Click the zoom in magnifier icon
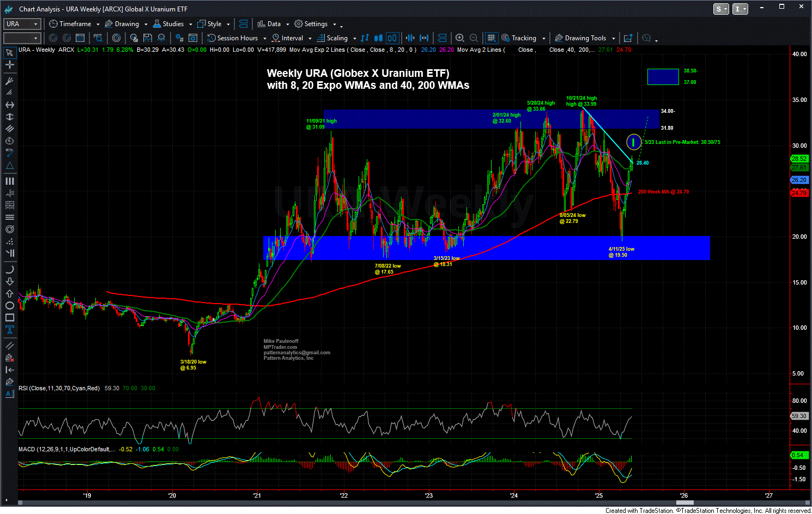Image resolution: width=812 pixels, height=514 pixels. click(460, 38)
